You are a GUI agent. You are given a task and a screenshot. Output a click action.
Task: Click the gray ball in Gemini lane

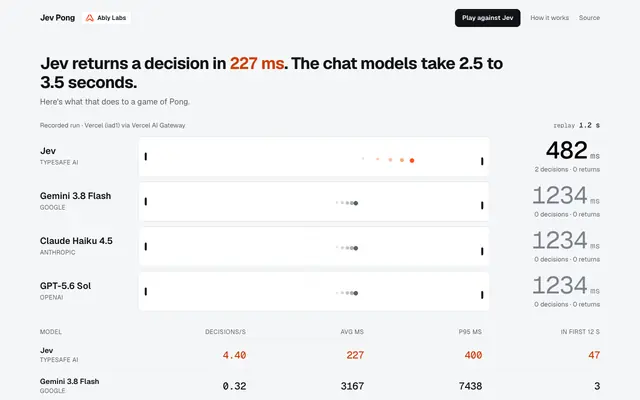pos(356,203)
